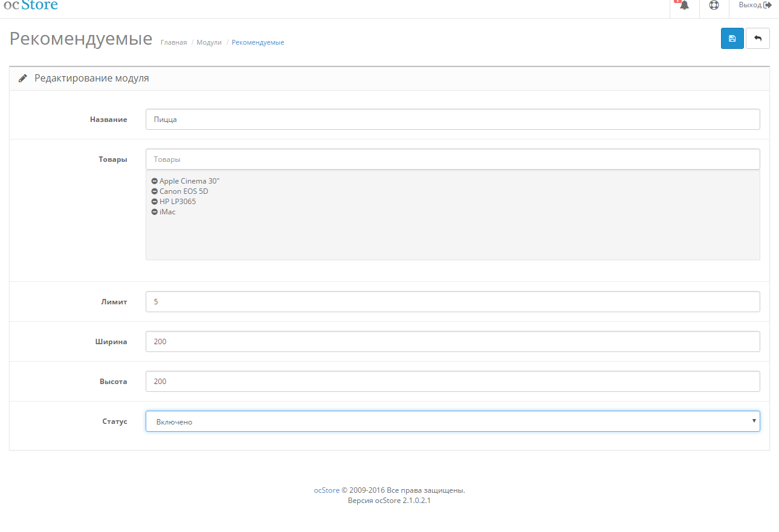779x532 pixels.
Task: Click the Выход logout link
Action: pos(755,5)
